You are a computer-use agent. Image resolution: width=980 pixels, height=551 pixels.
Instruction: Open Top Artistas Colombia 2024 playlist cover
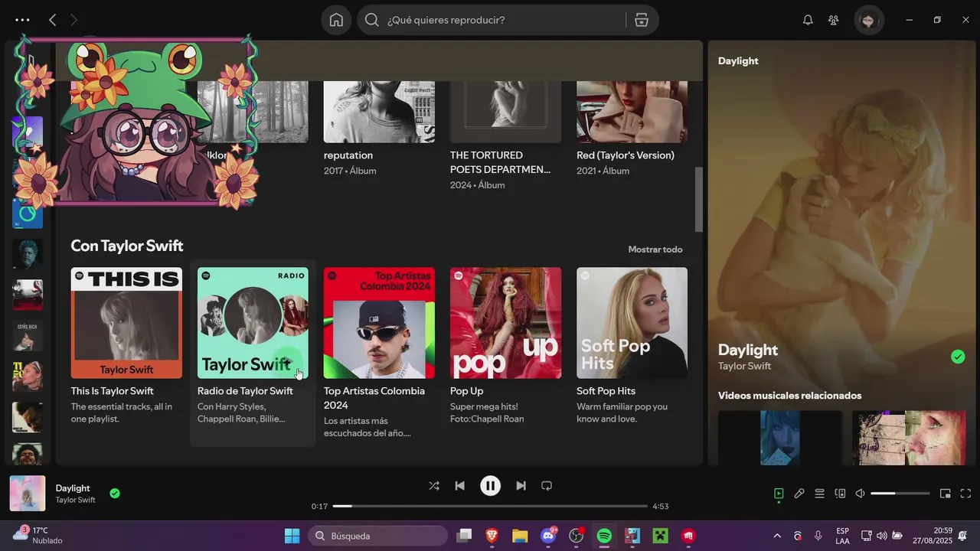[x=379, y=323]
